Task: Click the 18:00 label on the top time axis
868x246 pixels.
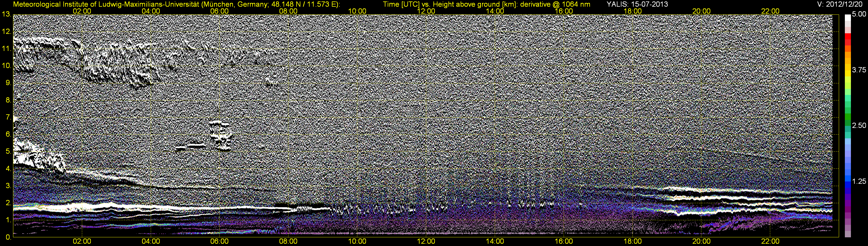Action: point(632,11)
